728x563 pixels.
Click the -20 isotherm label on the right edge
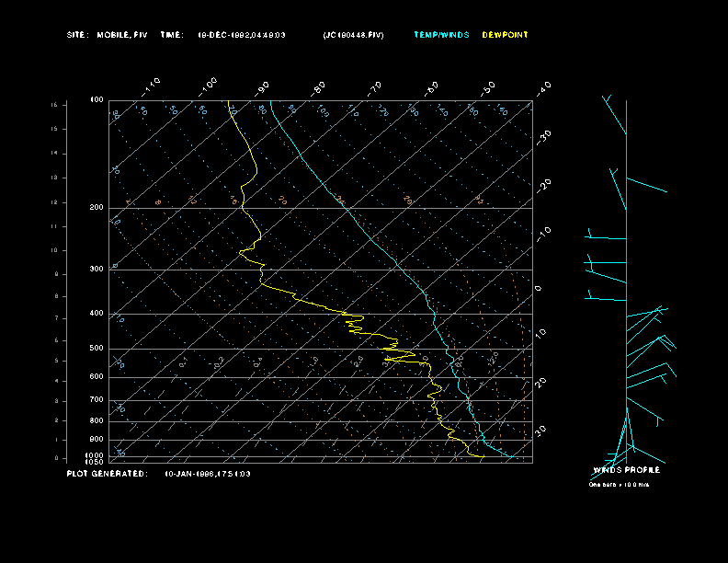click(543, 186)
